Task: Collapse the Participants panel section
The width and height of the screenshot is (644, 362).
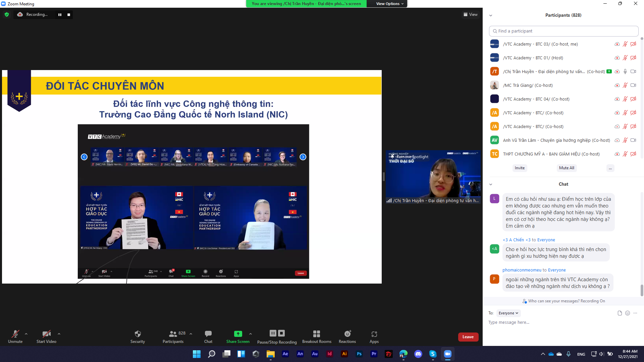Action: (x=491, y=15)
